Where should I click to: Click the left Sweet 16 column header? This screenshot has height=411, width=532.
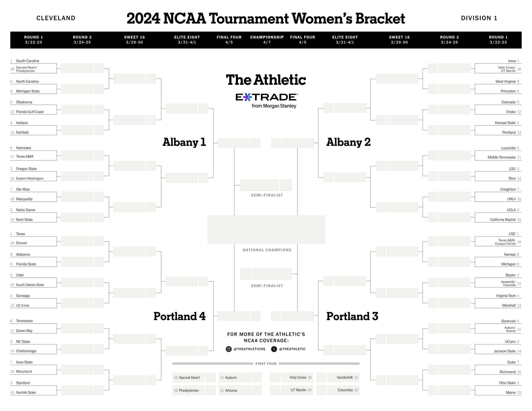[134, 40]
